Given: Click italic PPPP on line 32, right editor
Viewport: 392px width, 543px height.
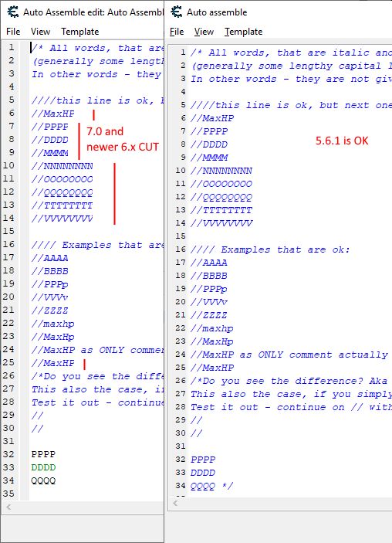Looking at the screenshot, I should [203, 460].
